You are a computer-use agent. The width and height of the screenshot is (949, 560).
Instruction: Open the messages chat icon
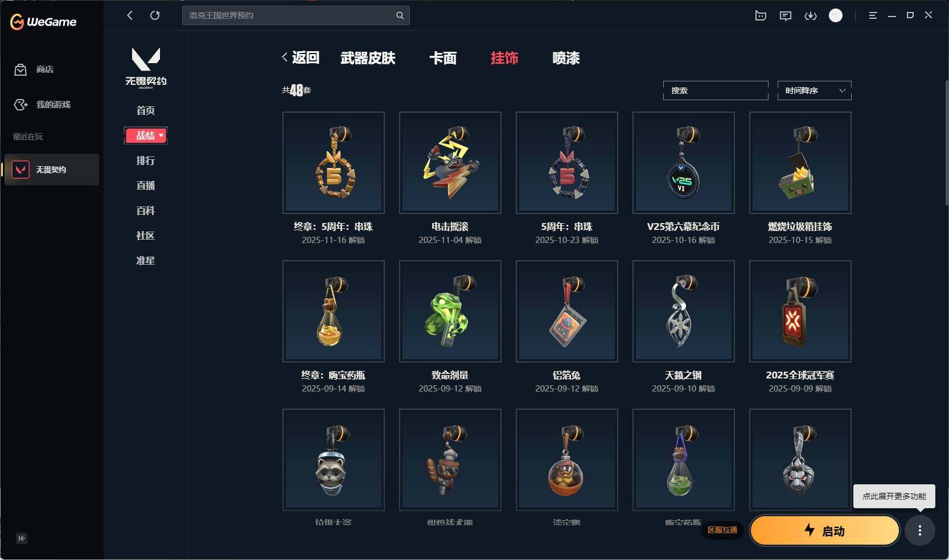coord(786,16)
